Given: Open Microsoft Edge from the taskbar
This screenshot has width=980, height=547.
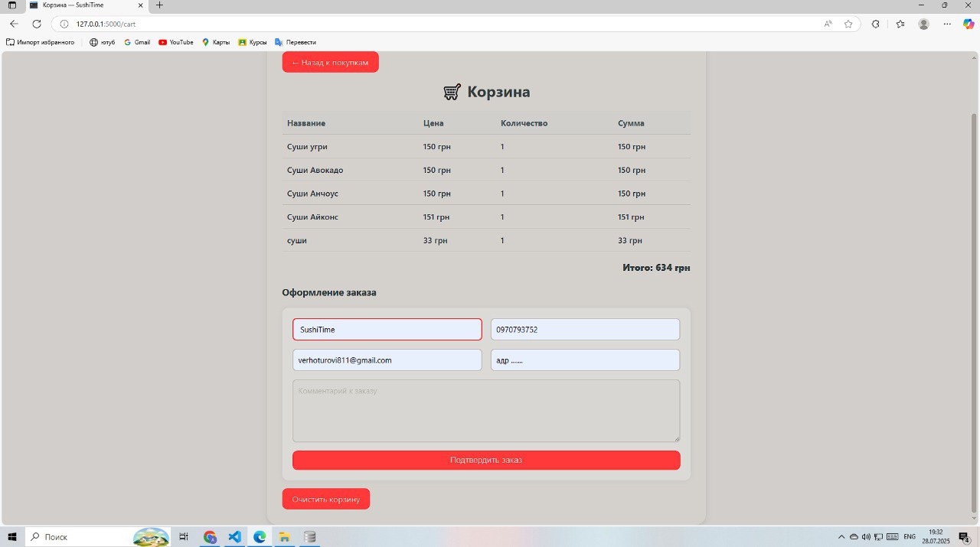Looking at the screenshot, I should click(x=260, y=537).
